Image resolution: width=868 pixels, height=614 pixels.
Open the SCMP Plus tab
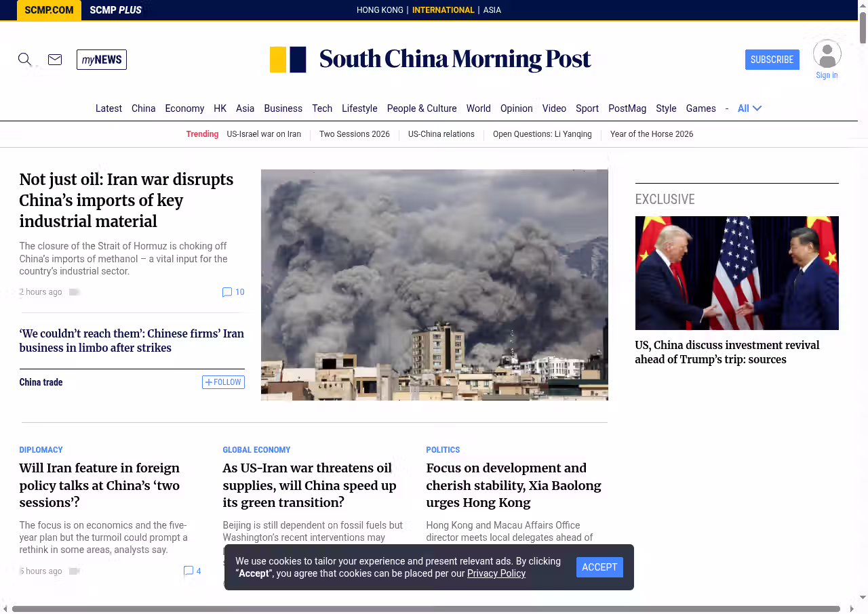115,10
